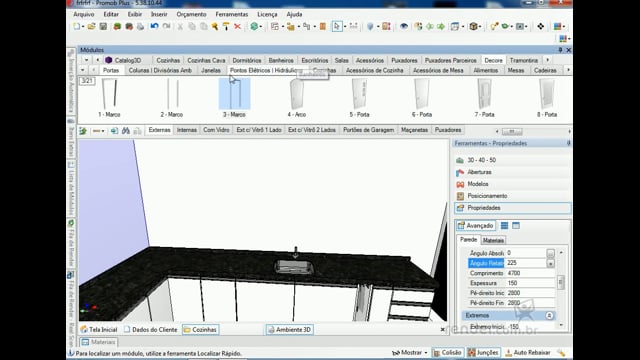Click the Avançado button
The width and height of the screenshot is (640, 360).
click(476, 226)
